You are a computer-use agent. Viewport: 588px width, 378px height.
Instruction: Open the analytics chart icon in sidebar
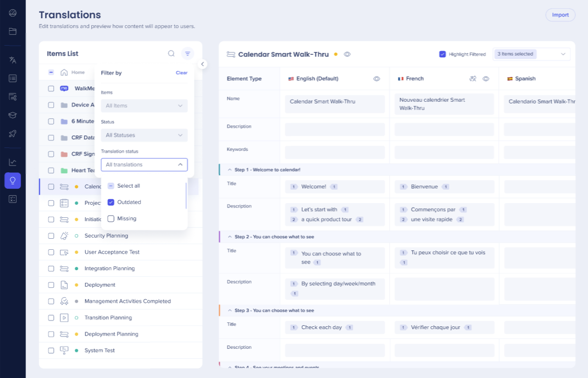pos(13,162)
